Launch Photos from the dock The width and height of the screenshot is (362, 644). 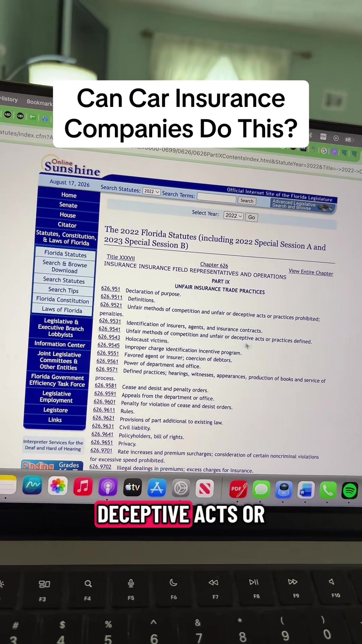coord(58,486)
